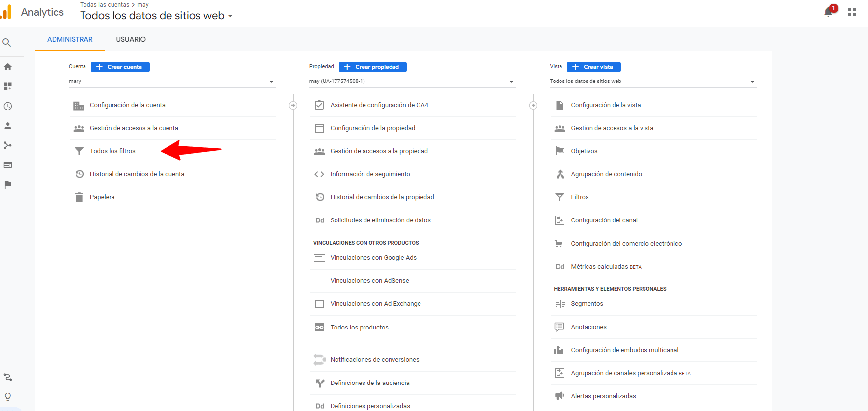Click the circular arrow between Propiedad and Vista
This screenshot has height=411, width=868.
click(x=533, y=105)
